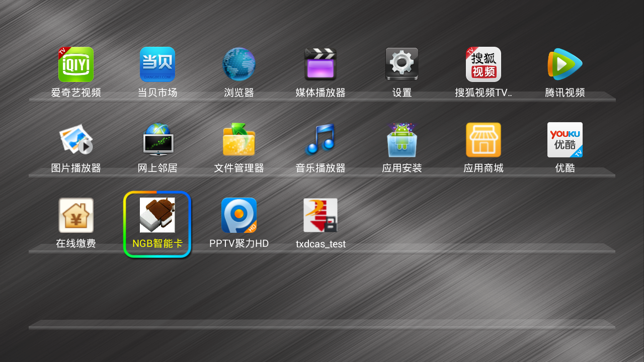Open the online payment house icon
Screen dimensions: 644x362
point(76,215)
